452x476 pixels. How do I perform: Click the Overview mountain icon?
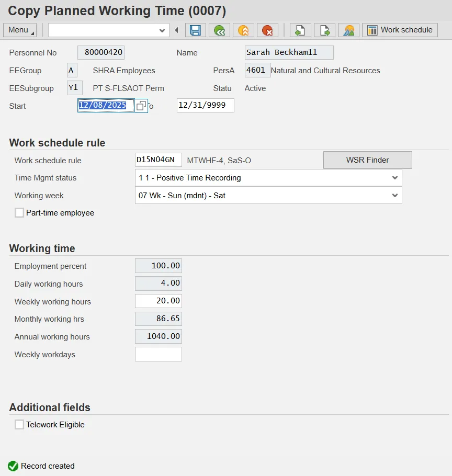[349, 30]
